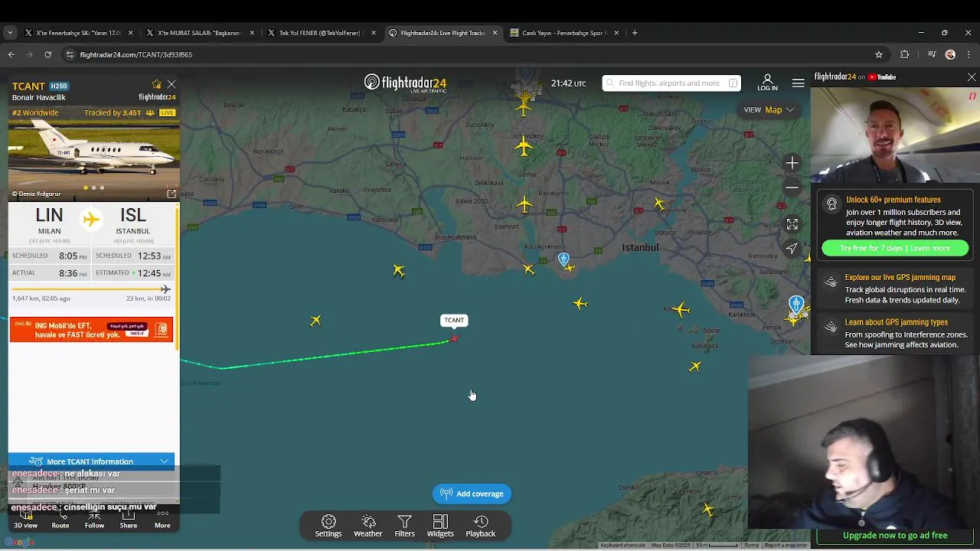
Task: Reload the page in browser
Action: pos(47,54)
